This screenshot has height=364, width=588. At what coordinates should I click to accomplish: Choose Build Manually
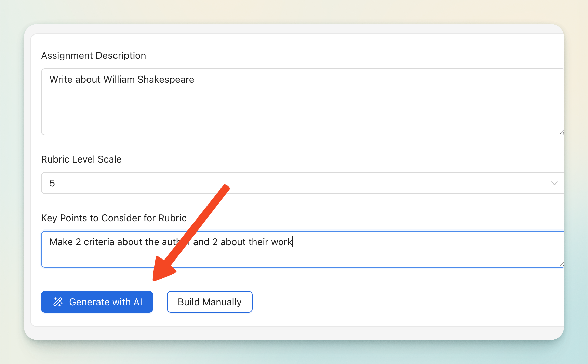210,302
